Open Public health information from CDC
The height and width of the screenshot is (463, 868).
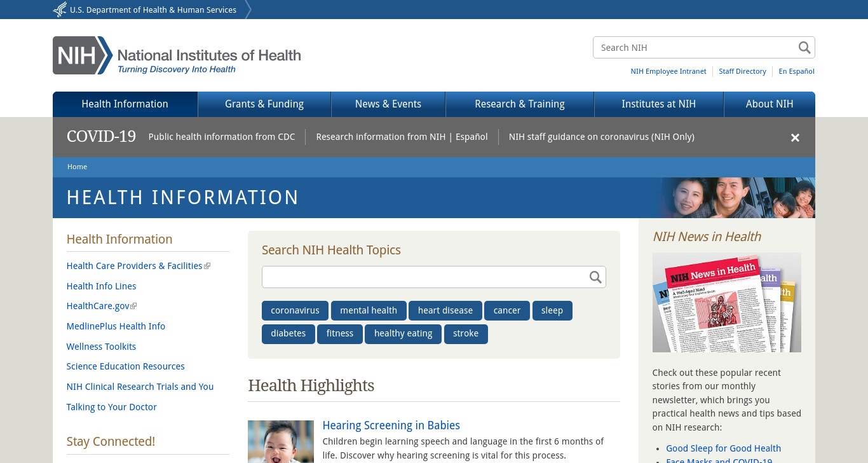[x=222, y=137]
